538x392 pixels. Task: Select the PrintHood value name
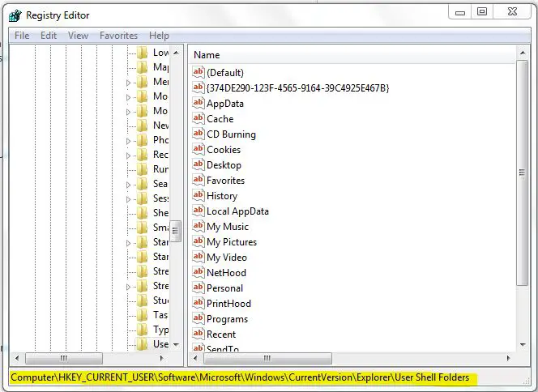coord(228,304)
